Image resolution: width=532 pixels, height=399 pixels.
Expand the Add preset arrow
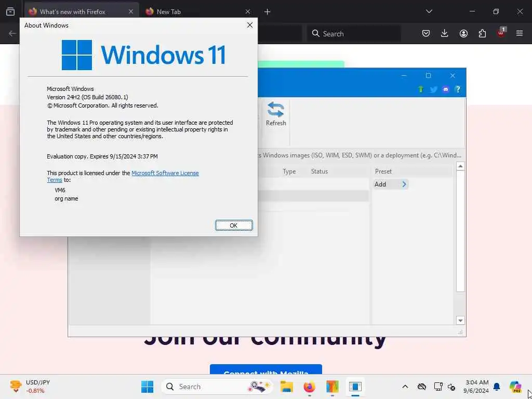pos(404,184)
